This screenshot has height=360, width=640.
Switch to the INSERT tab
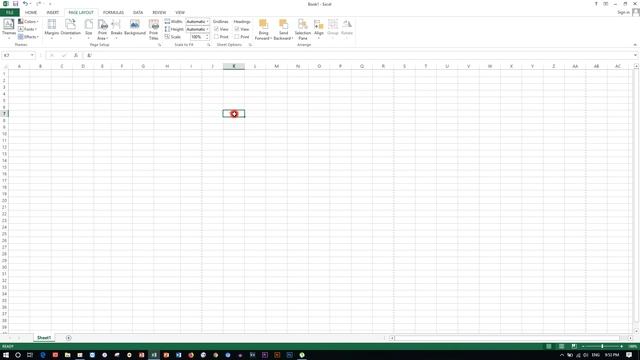[x=53, y=13]
